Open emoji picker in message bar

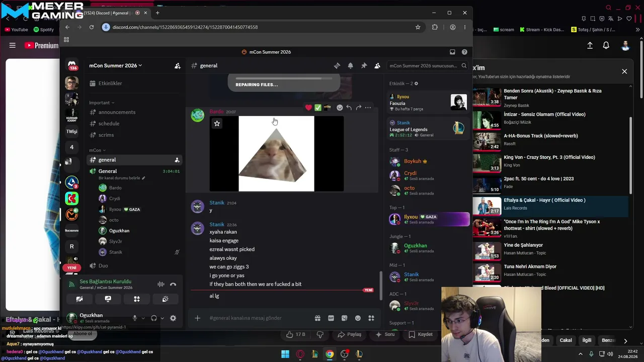tap(358, 318)
